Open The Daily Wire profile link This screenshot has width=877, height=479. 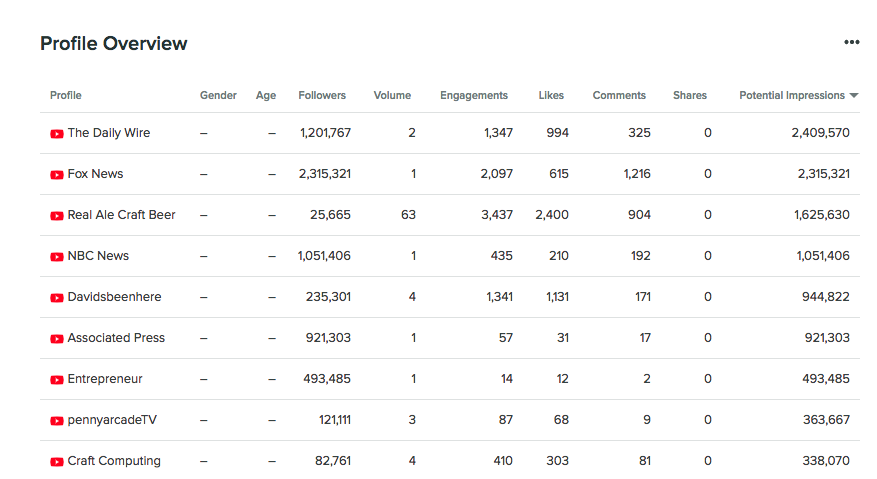click(109, 133)
